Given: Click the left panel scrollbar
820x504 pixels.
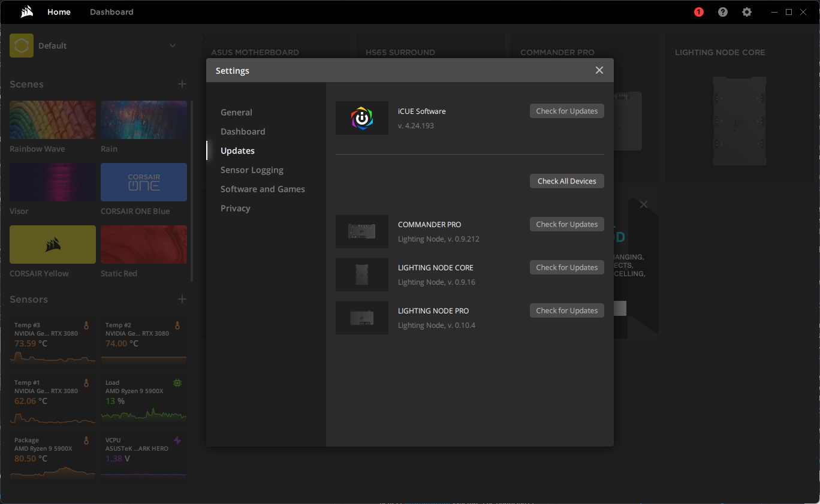Looking at the screenshot, I should 192,192.
